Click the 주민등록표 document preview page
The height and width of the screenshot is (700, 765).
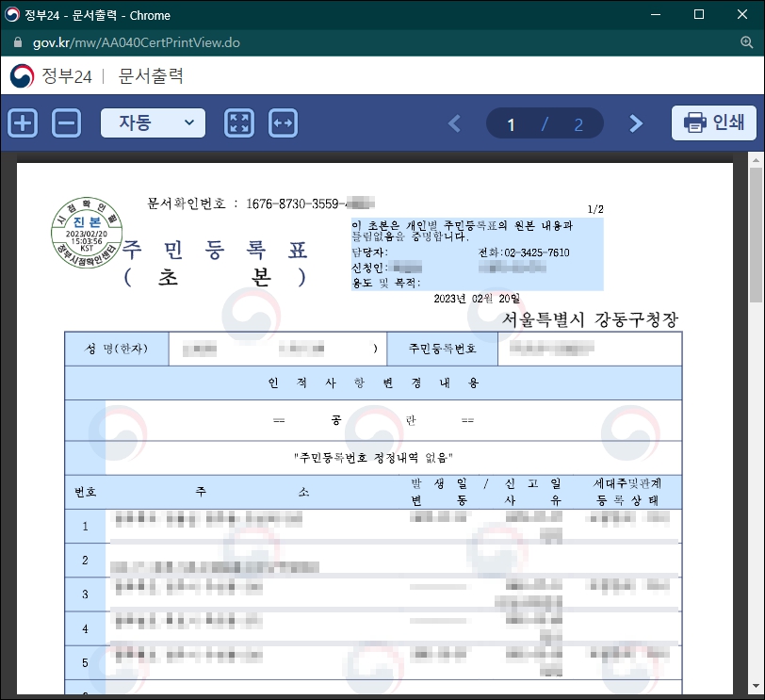click(377, 424)
